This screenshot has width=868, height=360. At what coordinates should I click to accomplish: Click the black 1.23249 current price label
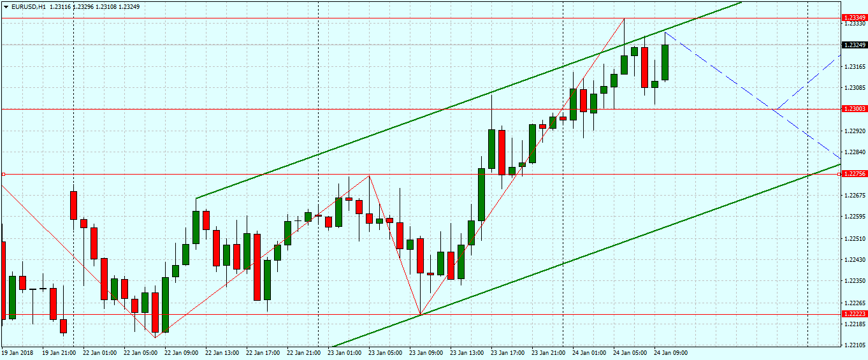(x=854, y=45)
